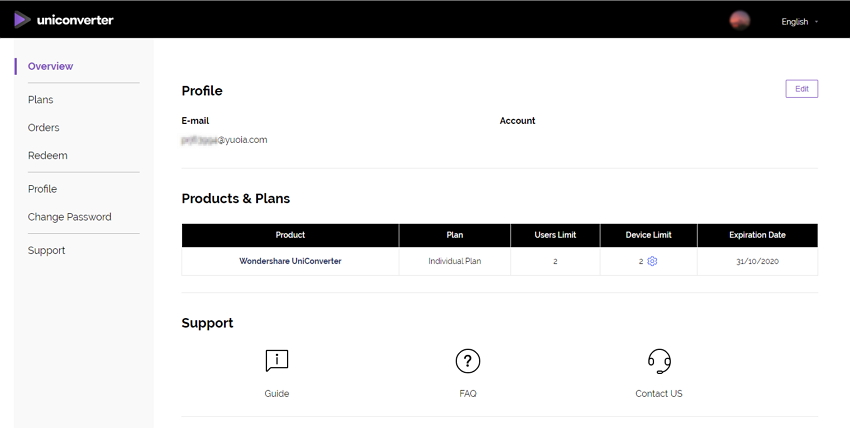Go to Orders in sidebar

[43, 128]
